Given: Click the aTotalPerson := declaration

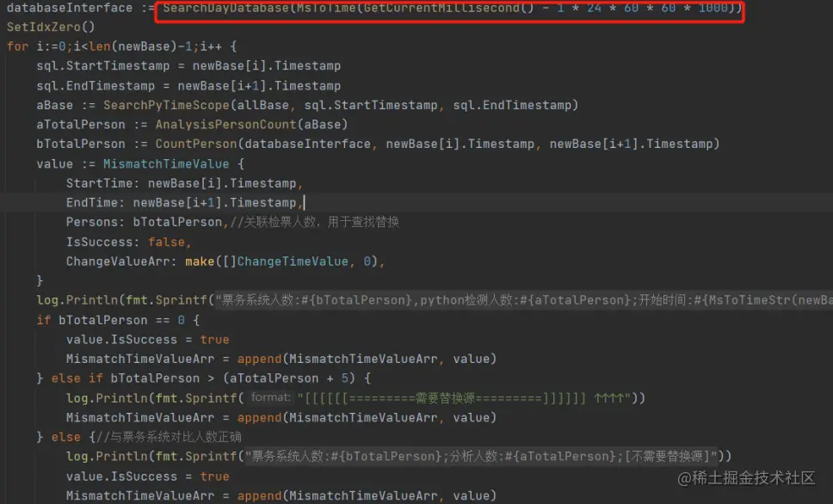Looking at the screenshot, I should point(92,124).
